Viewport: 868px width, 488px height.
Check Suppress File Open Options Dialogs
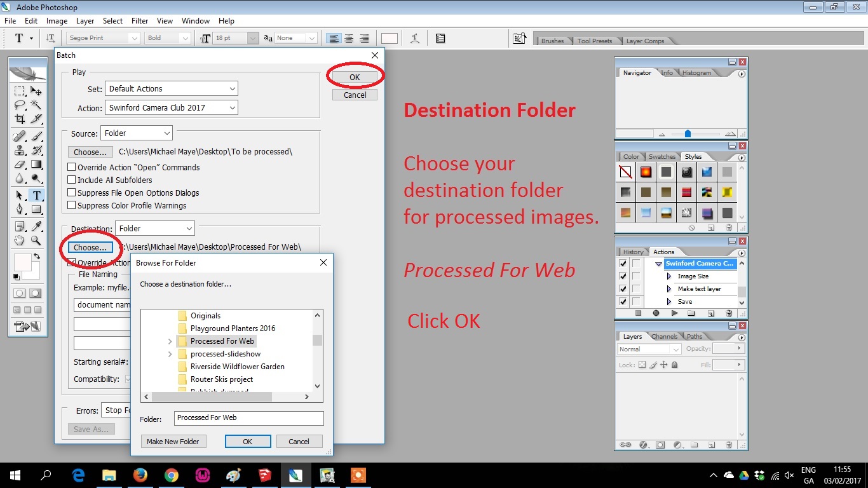point(72,193)
